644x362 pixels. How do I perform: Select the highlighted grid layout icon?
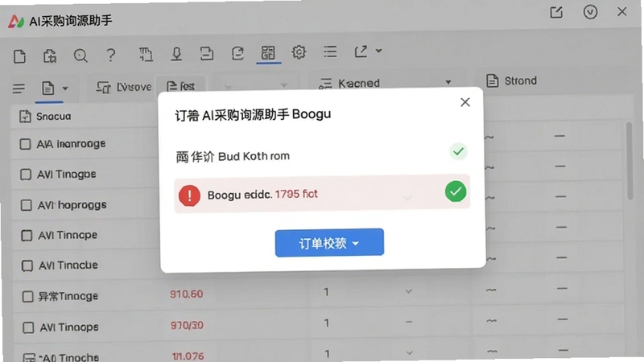coord(268,53)
